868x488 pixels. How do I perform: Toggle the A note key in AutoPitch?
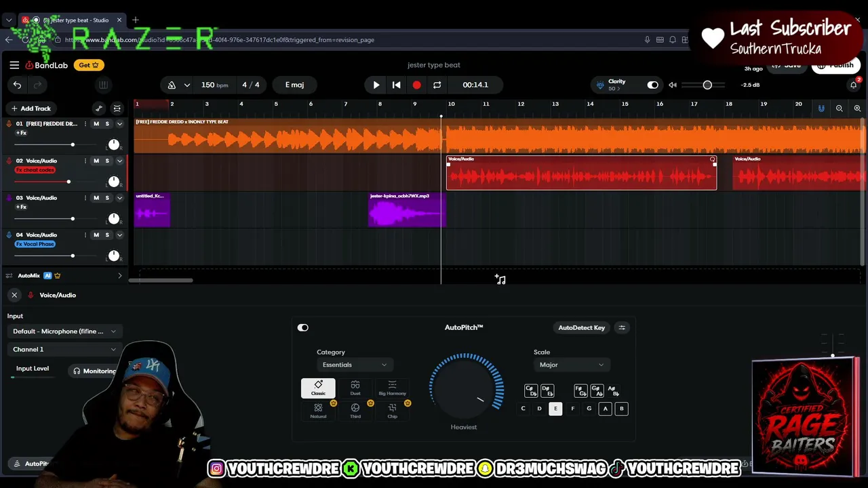point(605,409)
